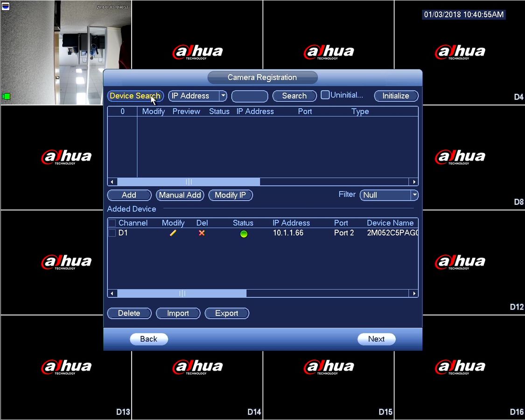Viewport: 525px width, 420px height.
Task: Click the Device Search button
Action: [135, 96]
